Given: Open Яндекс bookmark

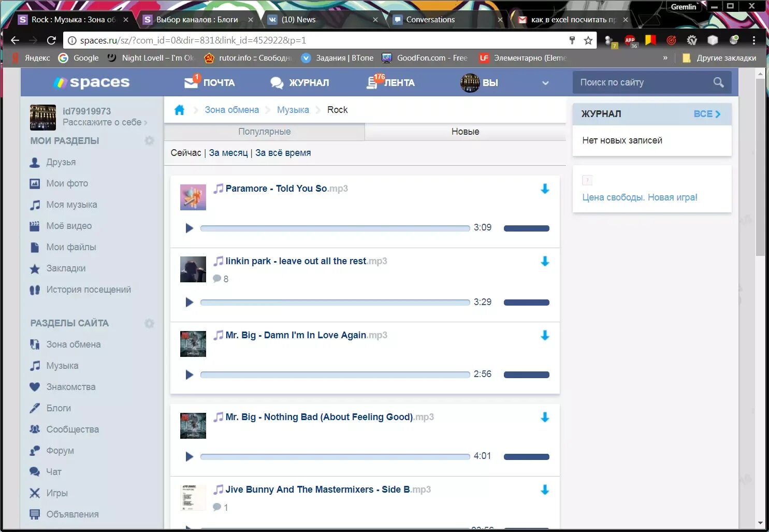Looking at the screenshot, I should tap(31, 58).
